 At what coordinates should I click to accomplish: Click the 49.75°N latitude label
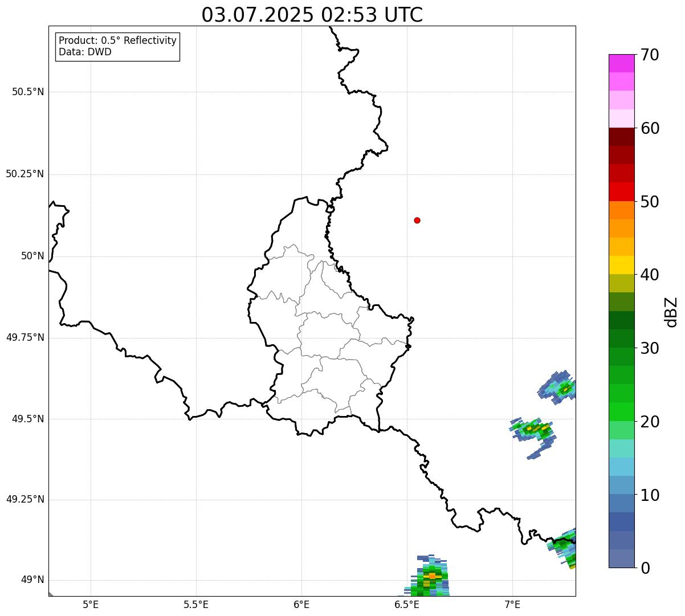[25, 337]
